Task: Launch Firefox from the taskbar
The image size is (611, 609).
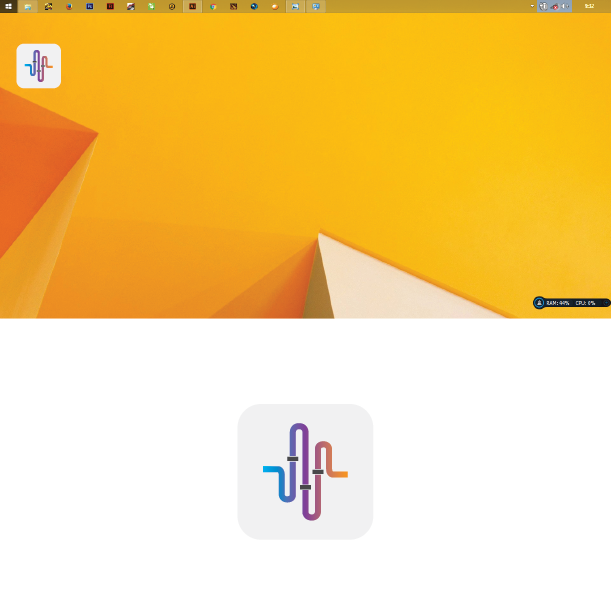Action: tap(69, 6)
